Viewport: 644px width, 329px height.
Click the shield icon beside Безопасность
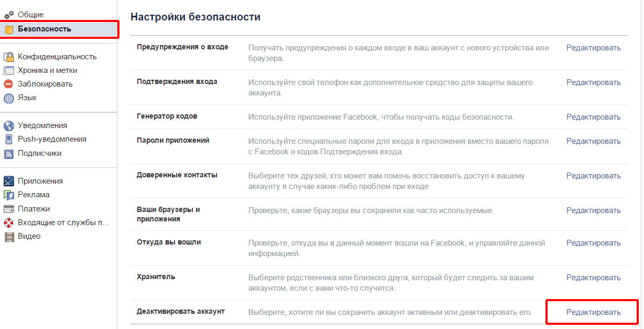[9, 29]
